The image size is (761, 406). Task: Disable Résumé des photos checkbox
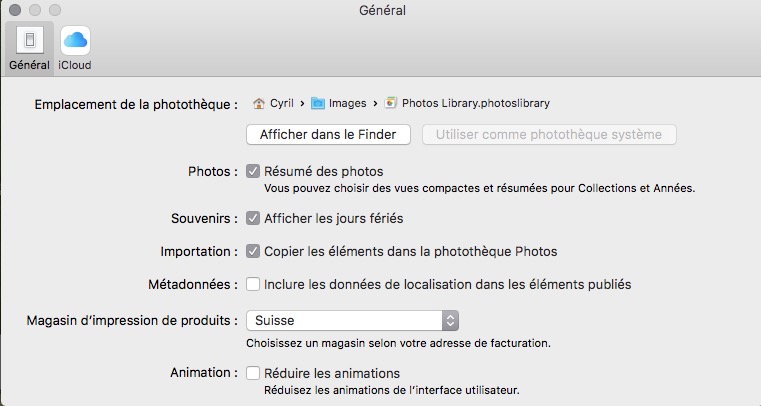coord(253,171)
